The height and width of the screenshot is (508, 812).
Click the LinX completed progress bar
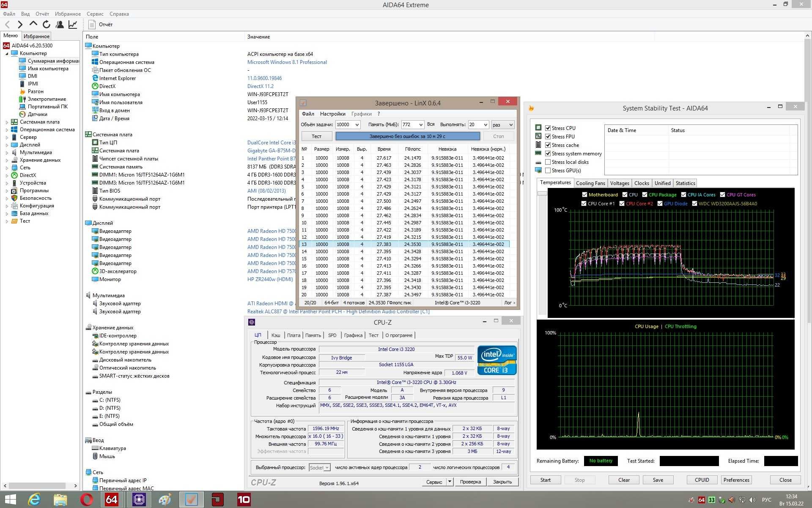[408, 136]
